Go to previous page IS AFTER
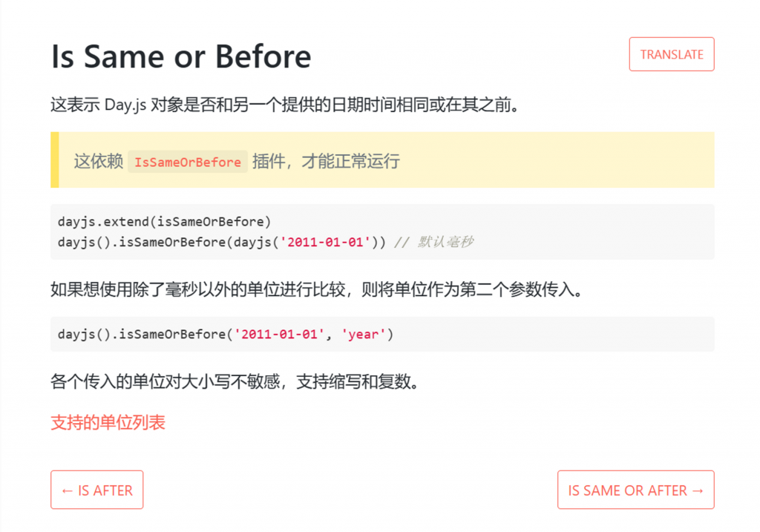The image size is (760, 532). 97,490
